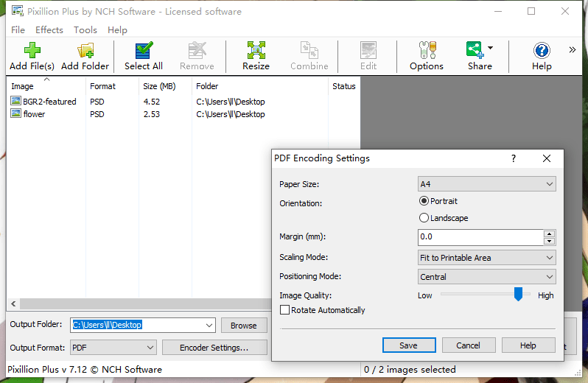Screen dimensions: 588x383
Task: Click the Pixillion Plus v 7.12 status text
Action: (x=85, y=370)
